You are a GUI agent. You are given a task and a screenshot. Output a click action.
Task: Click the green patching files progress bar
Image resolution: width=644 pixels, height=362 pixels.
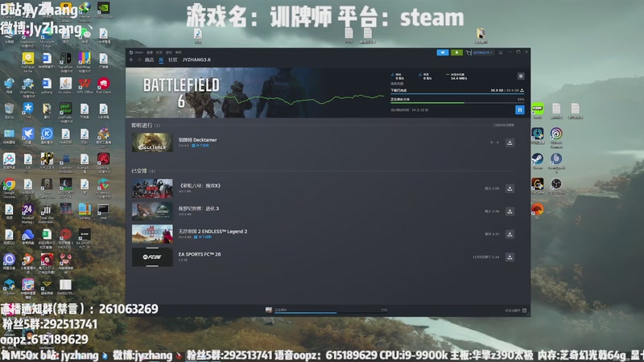[456, 103]
